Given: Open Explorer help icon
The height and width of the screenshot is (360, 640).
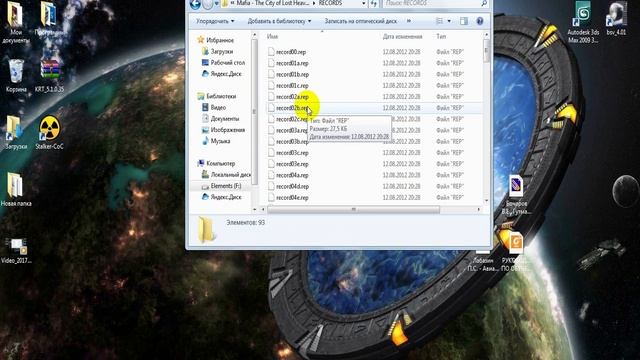Looking at the screenshot, I should pos(480,21).
